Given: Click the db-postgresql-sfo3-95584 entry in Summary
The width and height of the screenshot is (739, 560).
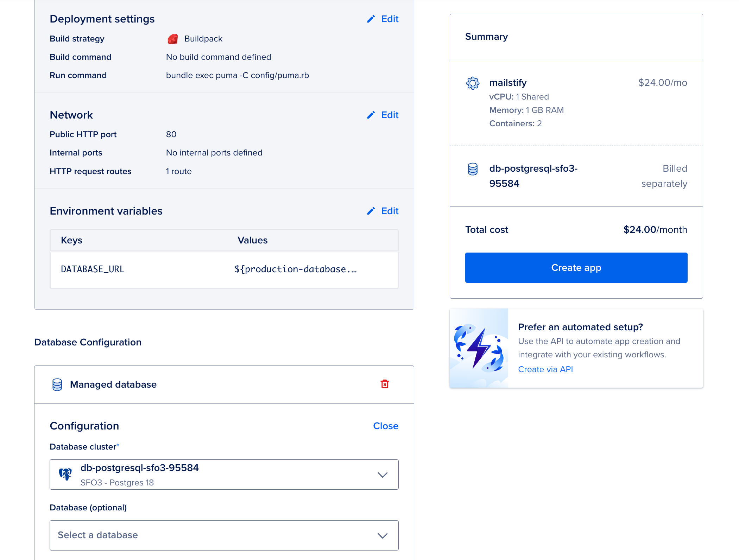Looking at the screenshot, I should (533, 176).
